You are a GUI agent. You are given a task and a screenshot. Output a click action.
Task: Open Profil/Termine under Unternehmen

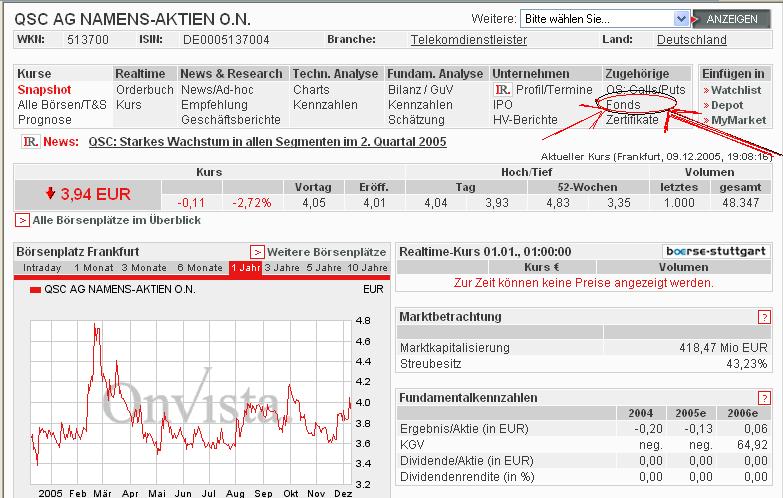[554, 90]
